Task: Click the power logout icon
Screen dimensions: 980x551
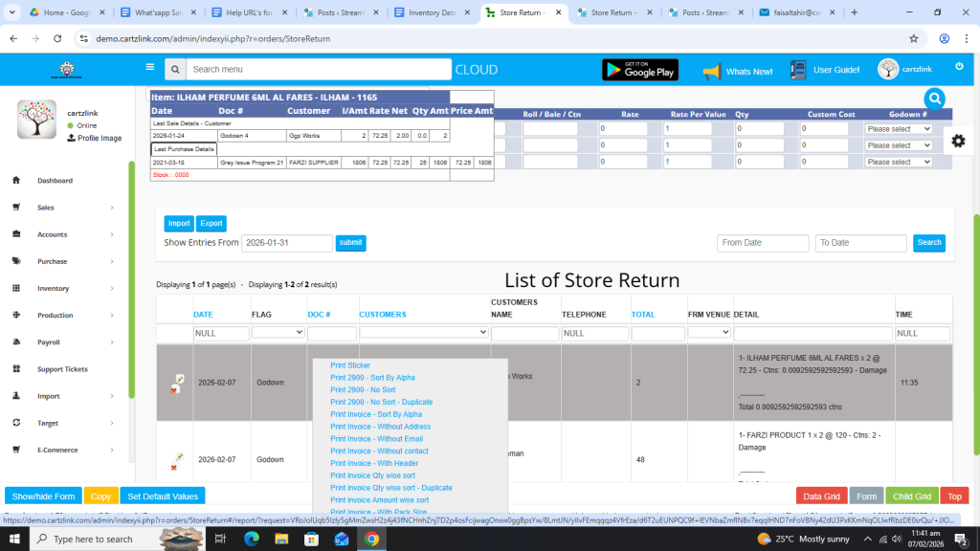Action: point(959,67)
